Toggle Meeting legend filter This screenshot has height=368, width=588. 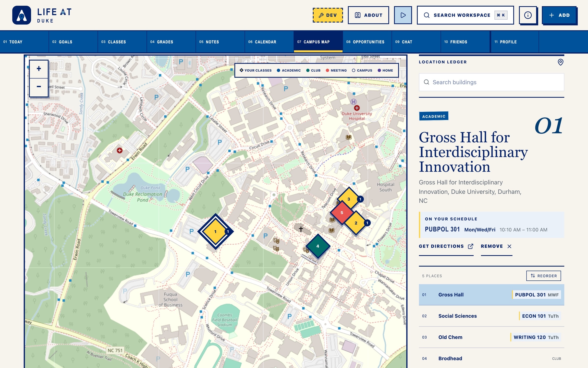pos(336,70)
